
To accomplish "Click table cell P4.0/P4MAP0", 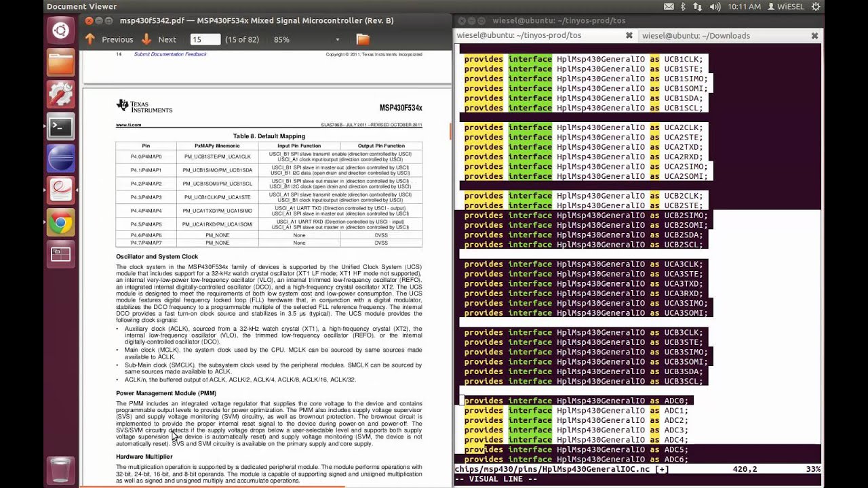I will coord(146,157).
